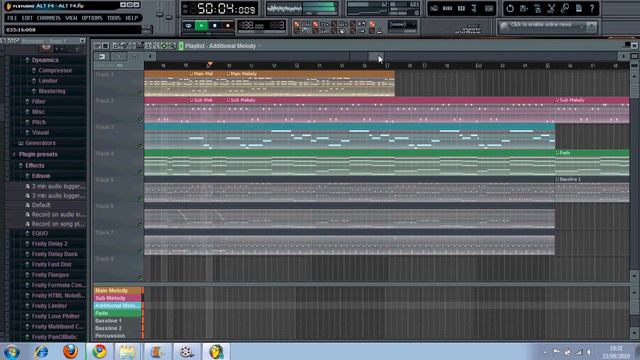Click the save project icon in toolbar
This screenshot has width=640, height=360.
[524, 8]
